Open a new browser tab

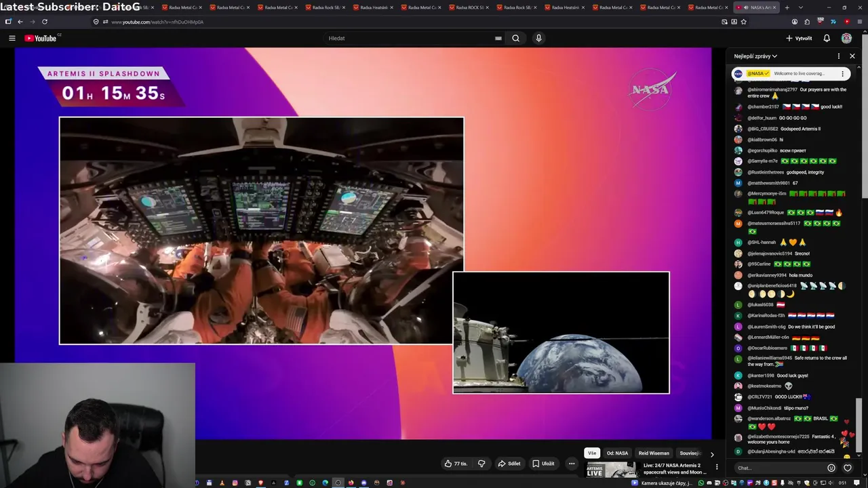[787, 7]
